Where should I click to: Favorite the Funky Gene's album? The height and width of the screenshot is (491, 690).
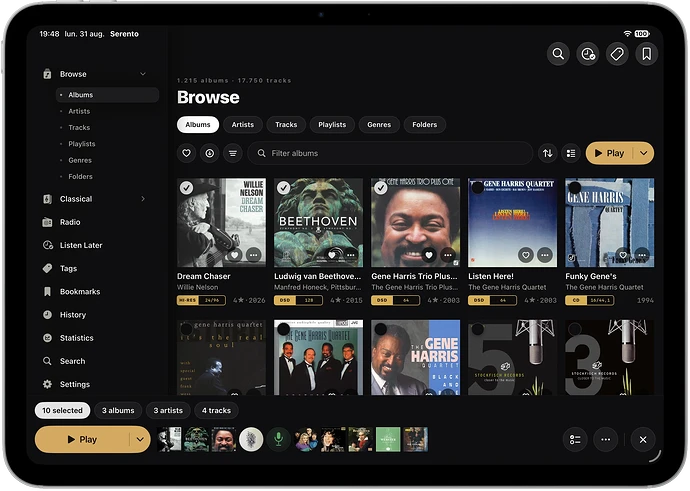[623, 255]
